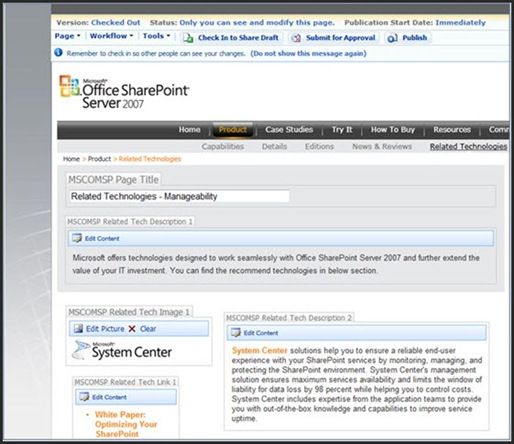Open the Workflow dropdown menu
The height and width of the screenshot is (444, 514).
tap(111, 36)
